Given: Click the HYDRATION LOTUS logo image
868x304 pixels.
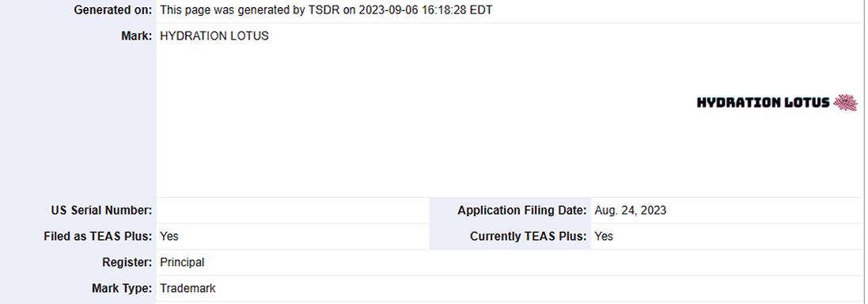Looking at the screenshot, I should [x=777, y=102].
